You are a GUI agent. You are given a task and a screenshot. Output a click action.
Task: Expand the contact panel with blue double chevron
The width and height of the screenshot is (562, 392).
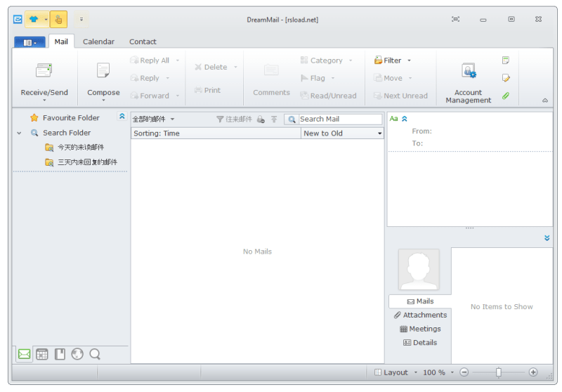tap(547, 238)
